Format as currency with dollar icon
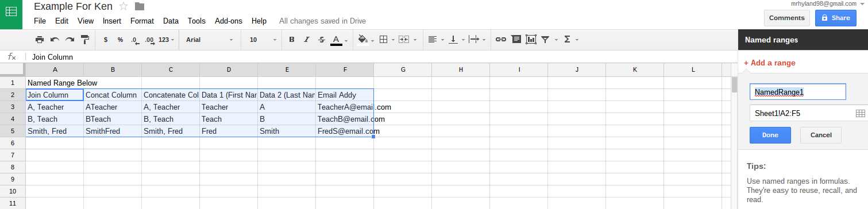 point(106,40)
